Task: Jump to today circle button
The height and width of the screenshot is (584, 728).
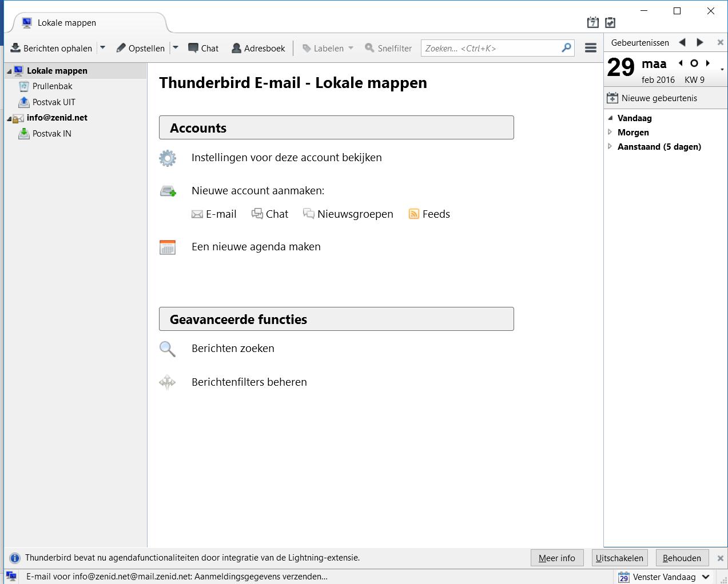Action: [x=694, y=63]
